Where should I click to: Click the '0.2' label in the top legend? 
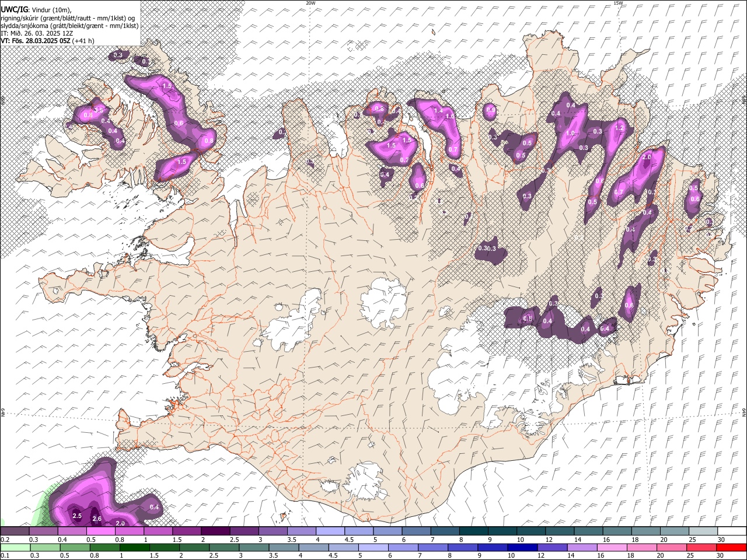click(5, 540)
